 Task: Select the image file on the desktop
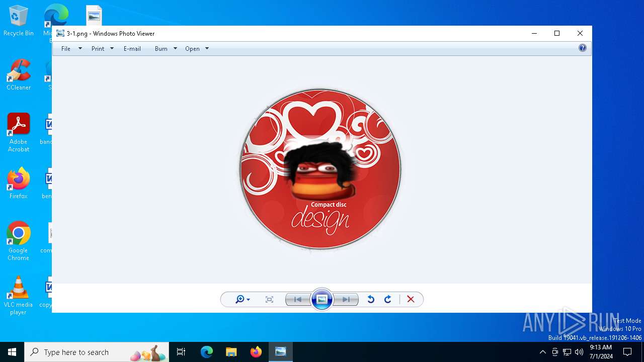pyautogui.click(x=94, y=15)
